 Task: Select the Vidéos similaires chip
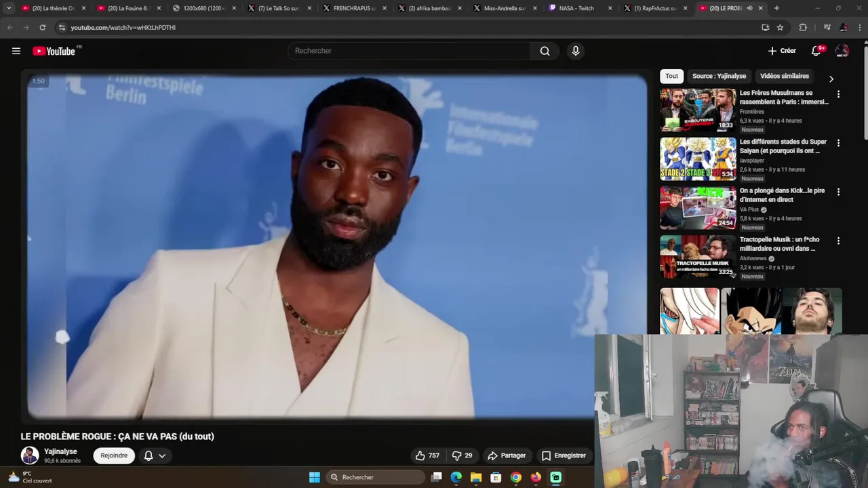pos(785,76)
